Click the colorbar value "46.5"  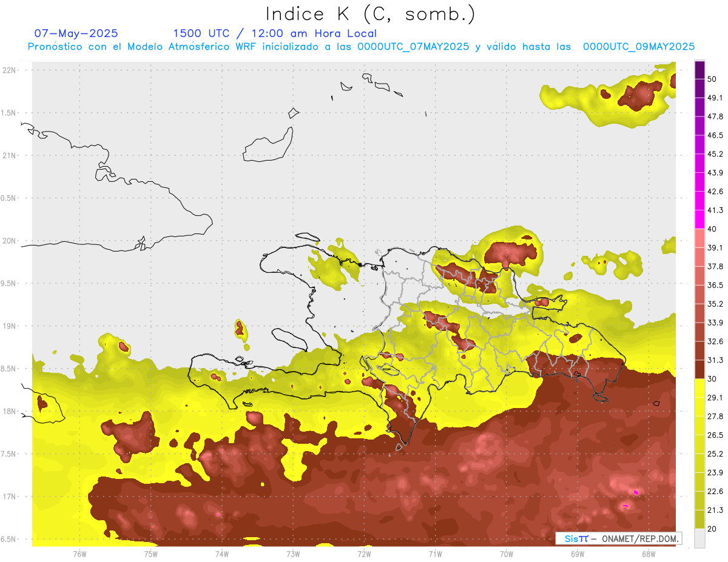pos(715,135)
